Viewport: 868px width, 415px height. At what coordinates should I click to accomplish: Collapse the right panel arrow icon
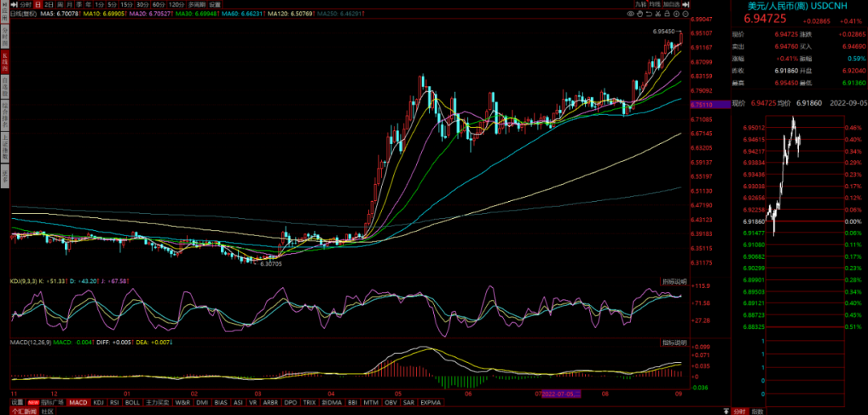686,5
